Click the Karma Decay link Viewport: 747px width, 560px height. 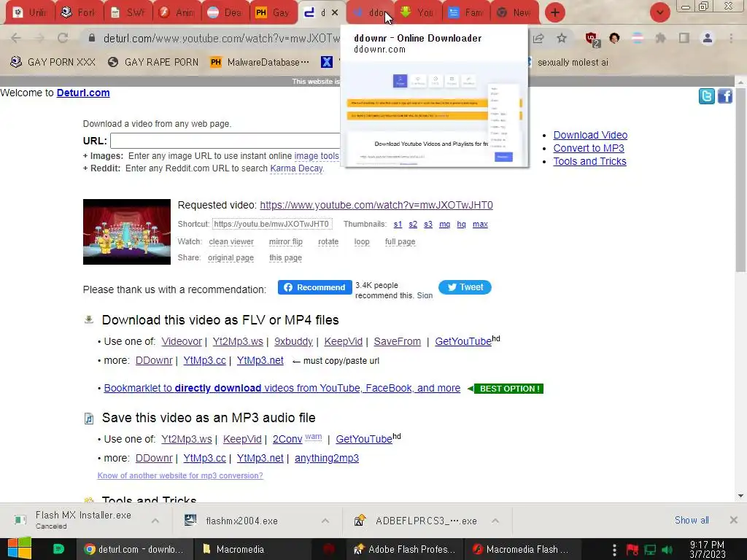[x=296, y=168]
